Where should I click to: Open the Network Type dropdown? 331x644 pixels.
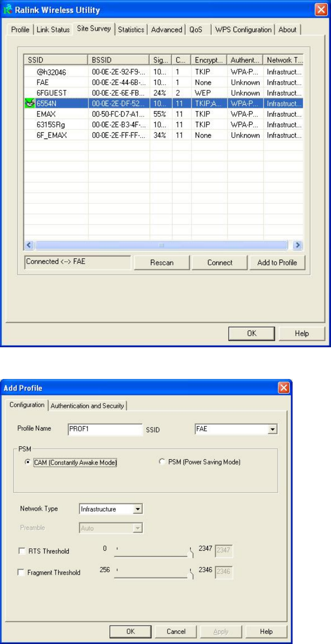point(137,509)
